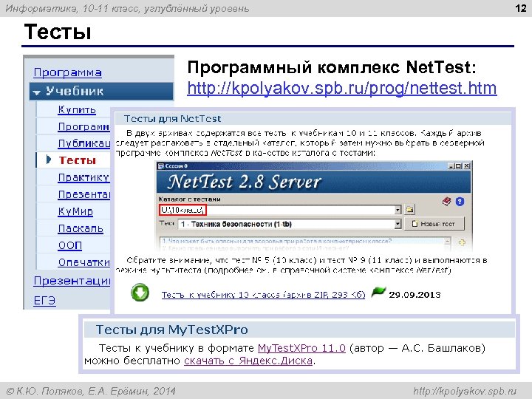Image resolution: width=532 pixels, height=399 pixels.
Task: Open the Программ submenu link under Купить
Action: pos(83,126)
